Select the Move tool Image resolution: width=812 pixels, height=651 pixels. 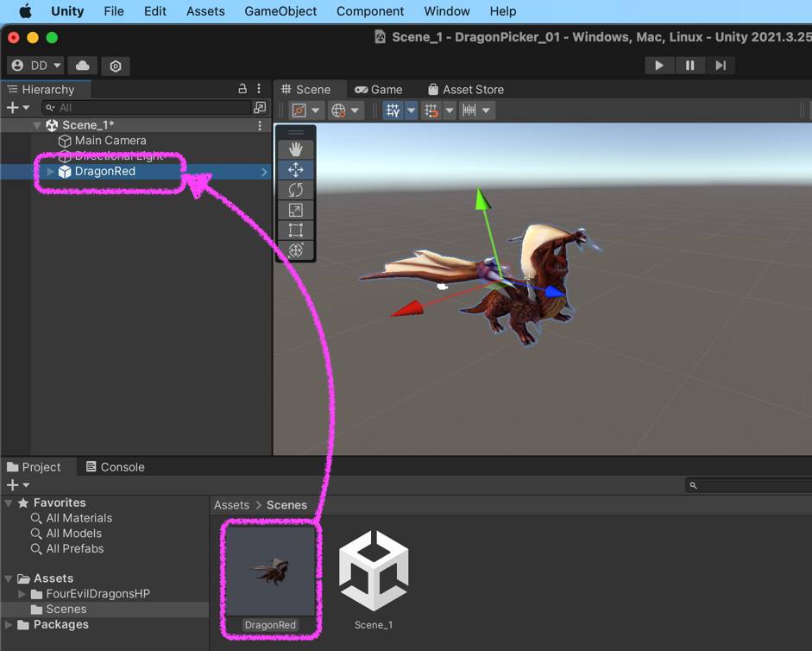point(295,170)
